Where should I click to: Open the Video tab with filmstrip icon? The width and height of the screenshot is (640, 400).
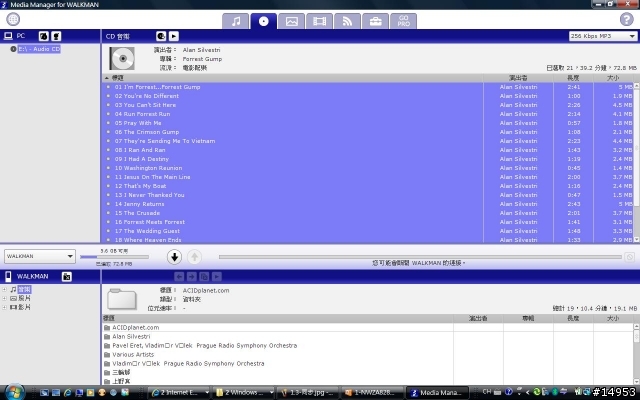point(319,21)
